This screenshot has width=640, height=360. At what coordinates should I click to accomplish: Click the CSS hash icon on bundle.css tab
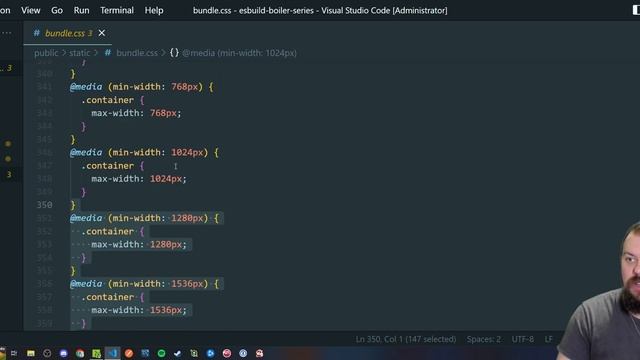point(36,33)
